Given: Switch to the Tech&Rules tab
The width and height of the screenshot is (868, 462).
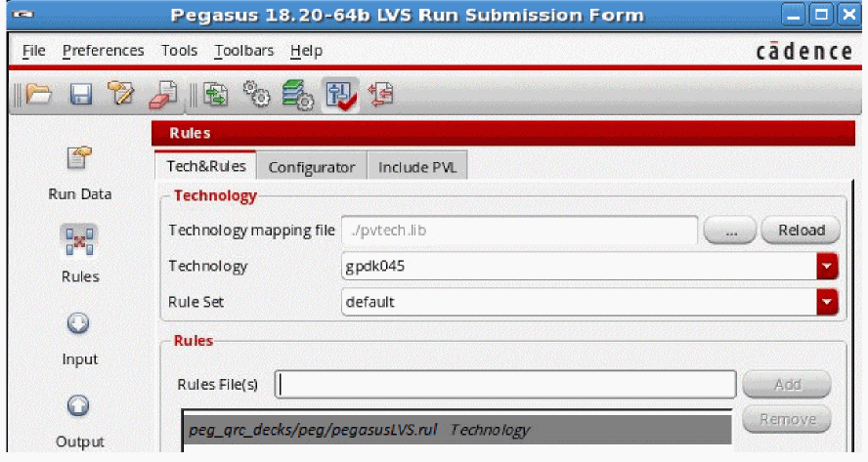Looking at the screenshot, I should click(206, 166).
